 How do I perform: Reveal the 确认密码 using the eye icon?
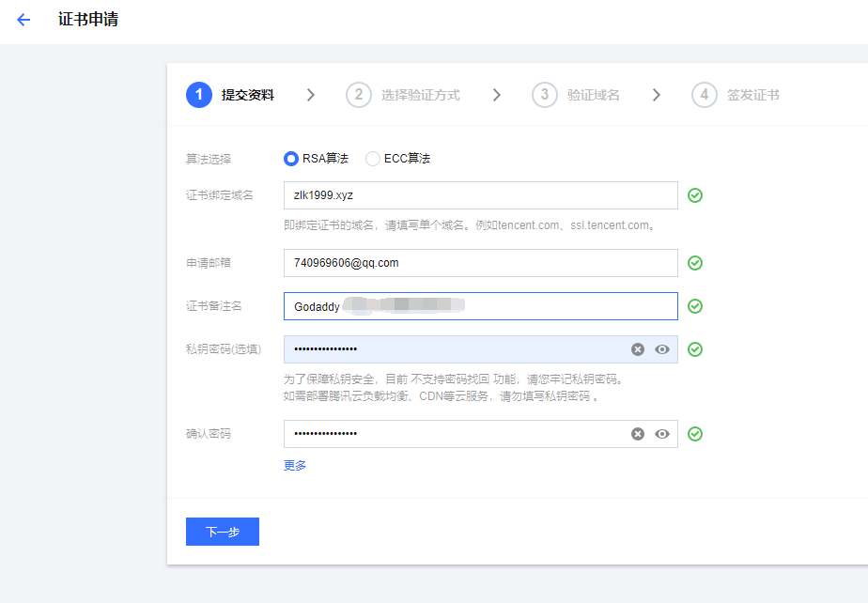(662, 434)
